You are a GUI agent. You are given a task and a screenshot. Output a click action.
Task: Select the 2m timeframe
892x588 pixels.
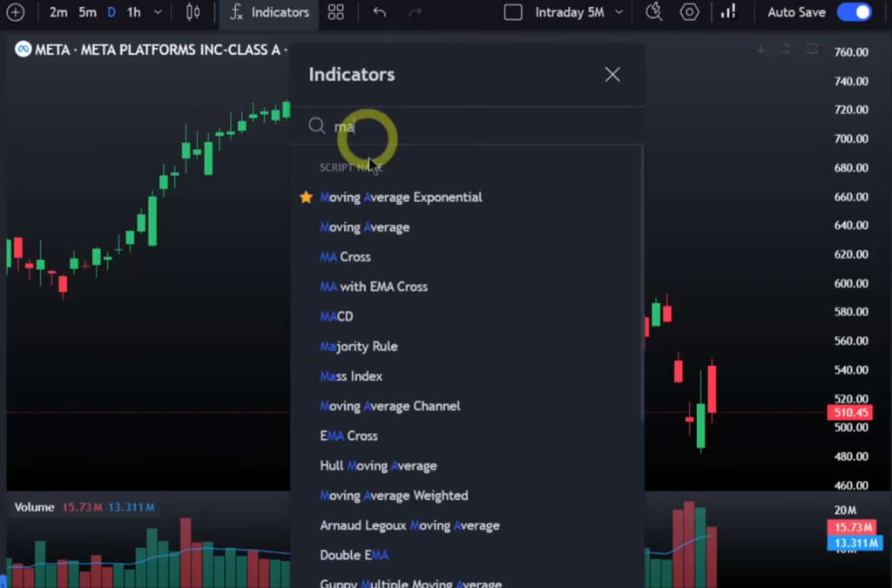coord(58,12)
